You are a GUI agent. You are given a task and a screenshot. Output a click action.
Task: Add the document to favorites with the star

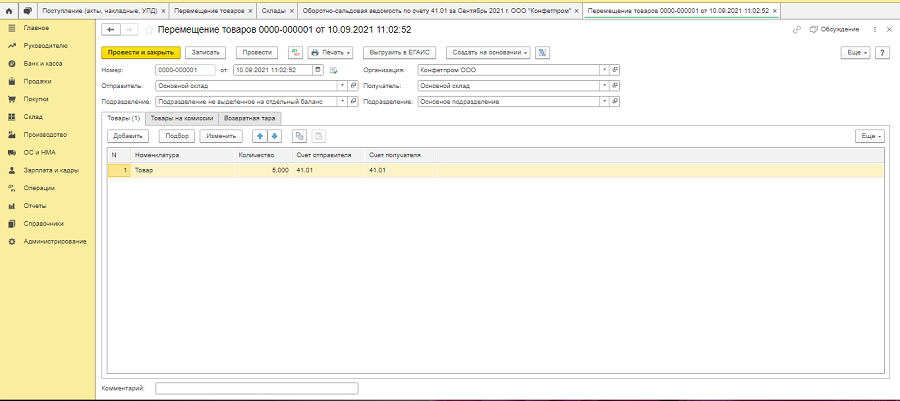[150, 30]
